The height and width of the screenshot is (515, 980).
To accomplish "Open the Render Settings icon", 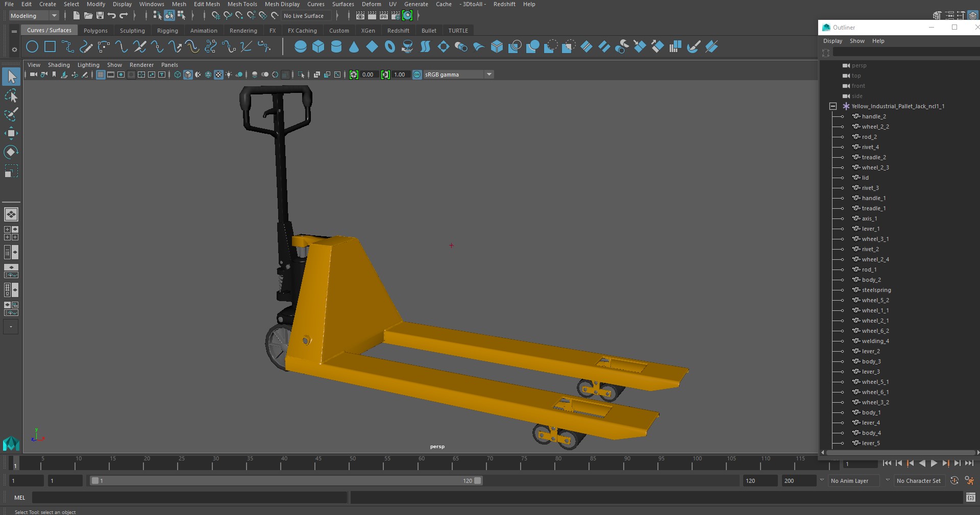I will [x=396, y=16].
